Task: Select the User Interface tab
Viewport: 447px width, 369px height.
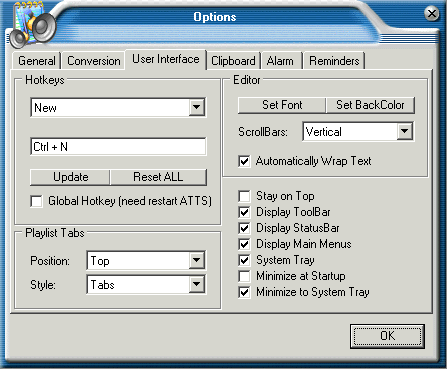Action: pyautogui.click(x=166, y=59)
